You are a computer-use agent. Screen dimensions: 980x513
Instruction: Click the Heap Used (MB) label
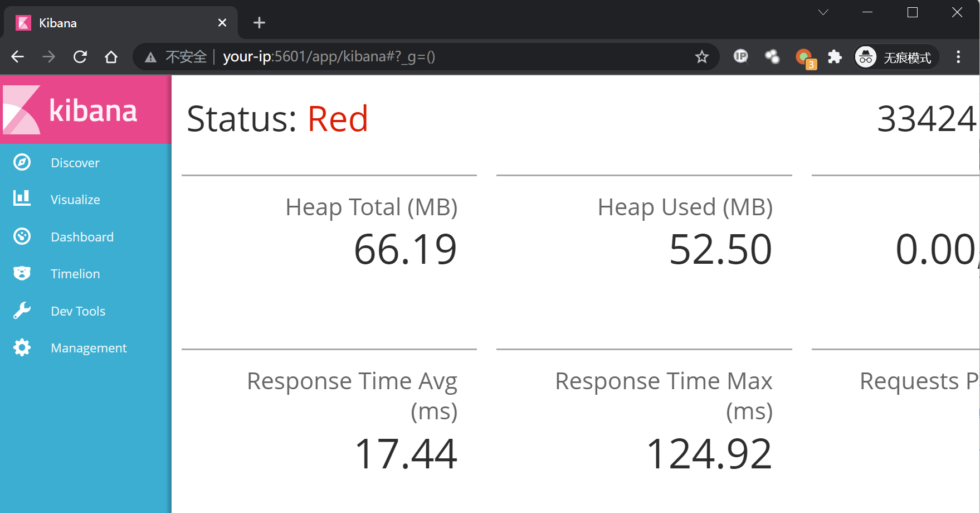685,207
